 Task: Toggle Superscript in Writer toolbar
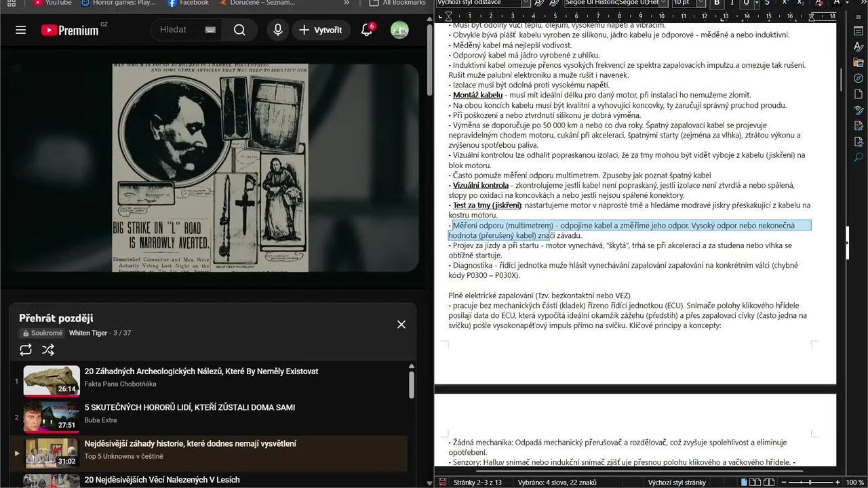click(785, 3)
